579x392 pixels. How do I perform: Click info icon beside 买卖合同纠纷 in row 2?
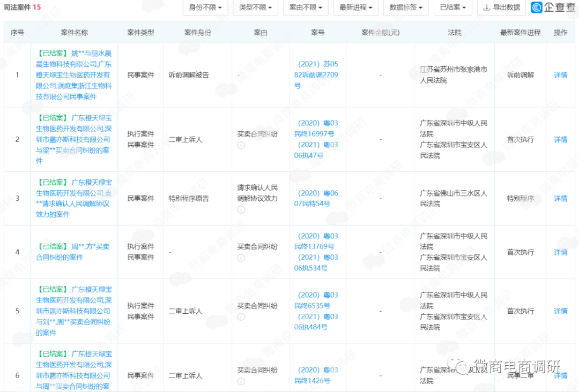[x=241, y=145]
